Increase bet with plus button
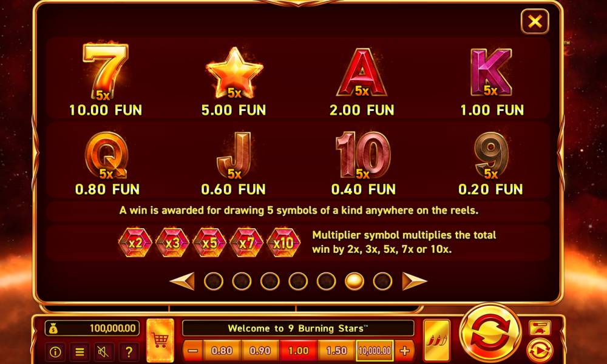 404,351
